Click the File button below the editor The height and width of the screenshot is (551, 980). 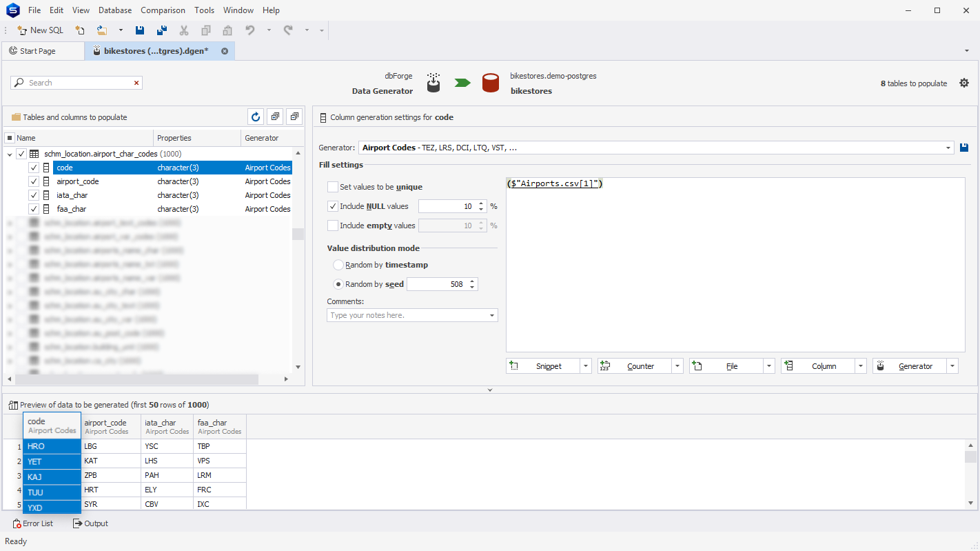pos(726,366)
